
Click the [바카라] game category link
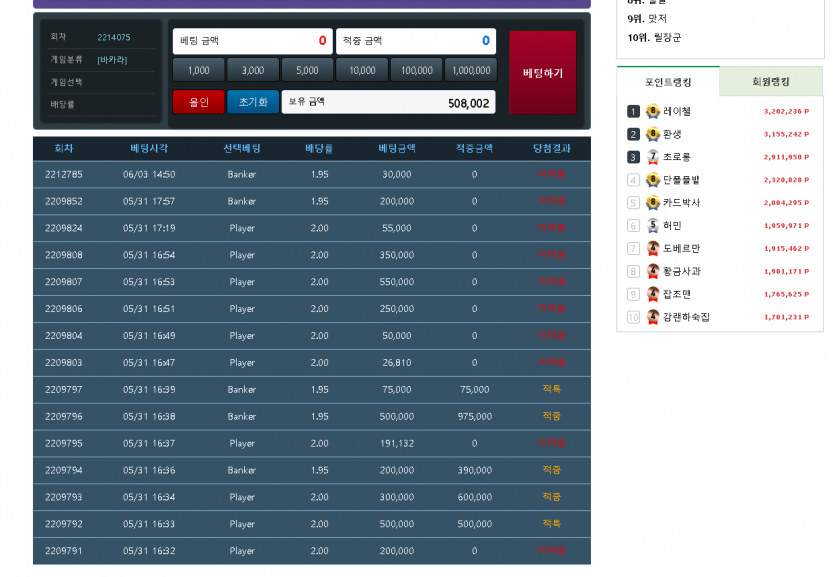[x=112, y=60]
